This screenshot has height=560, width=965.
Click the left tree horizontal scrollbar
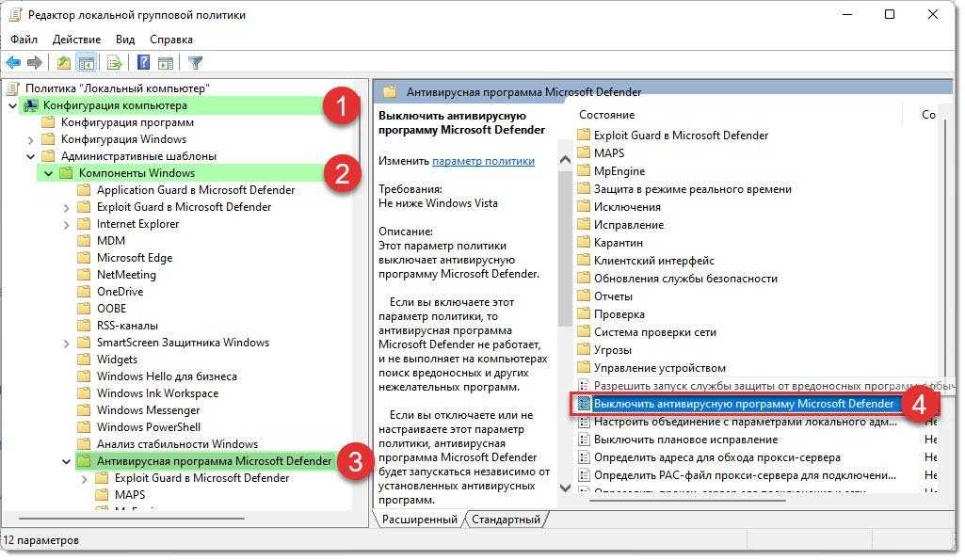click(132, 519)
